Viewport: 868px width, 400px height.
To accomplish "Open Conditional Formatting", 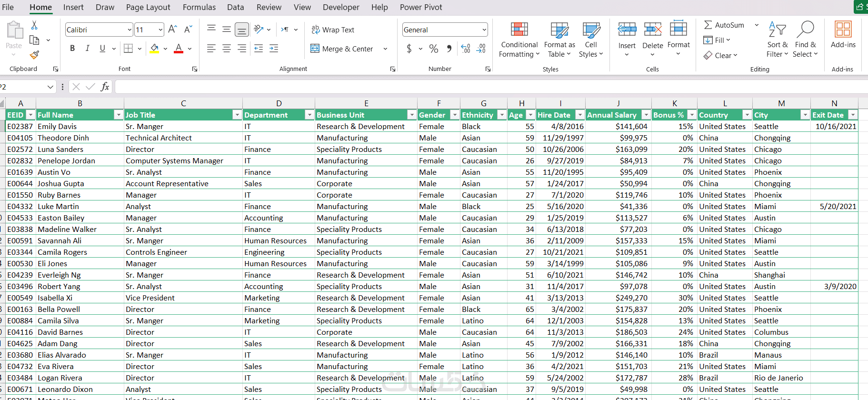I will pyautogui.click(x=519, y=40).
